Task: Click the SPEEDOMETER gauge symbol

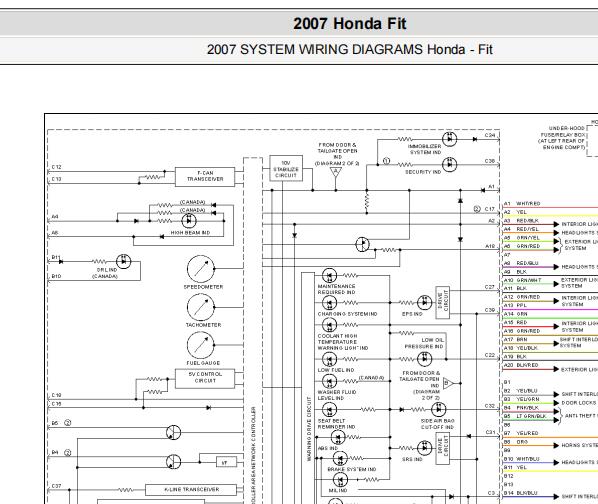Action: point(201,269)
